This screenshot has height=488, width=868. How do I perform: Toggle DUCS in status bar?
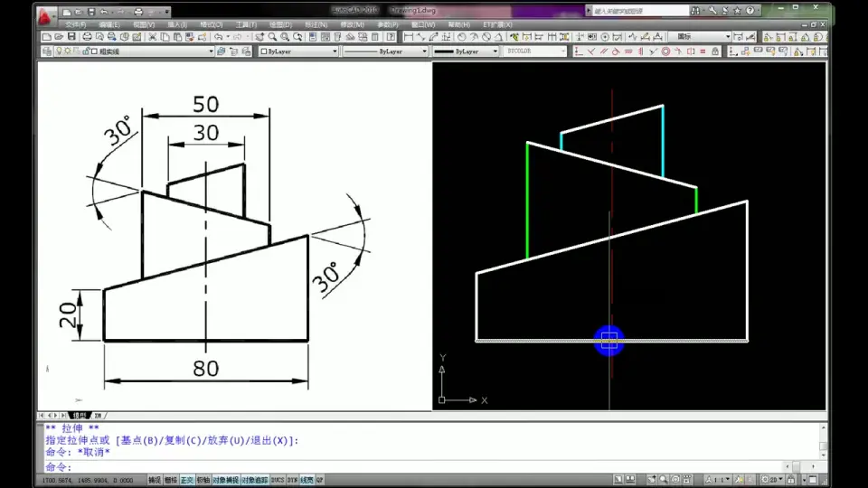click(278, 480)
